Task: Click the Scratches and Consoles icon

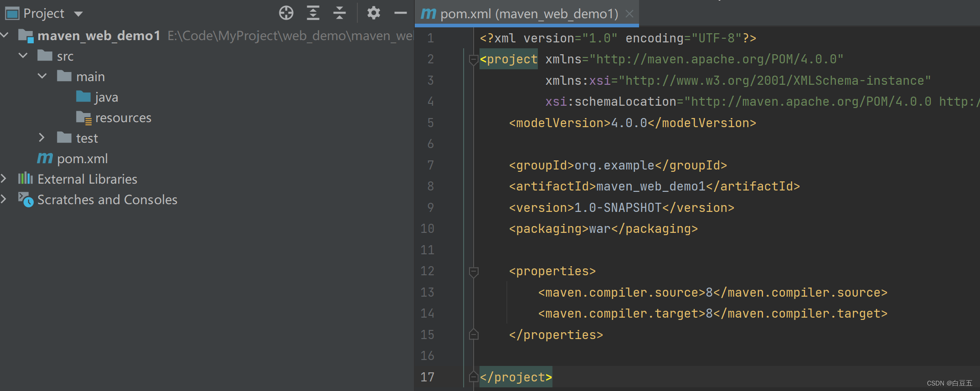Action: click(x=26, y=200)
